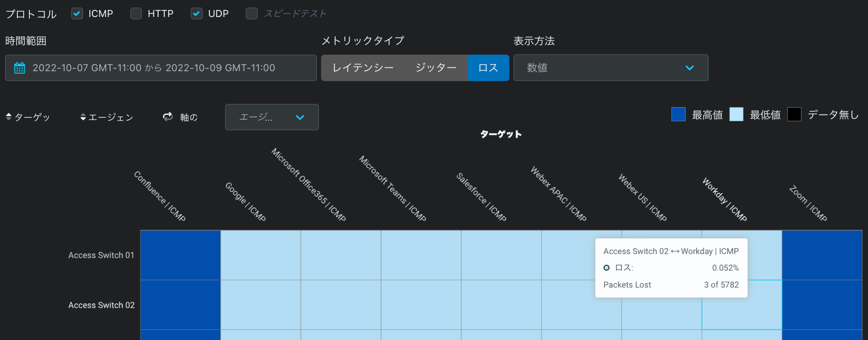The height and width of the screenshot is (340, 868).
Task: Click Access Switch 01 Google heatmap cell
Action: 261,255
